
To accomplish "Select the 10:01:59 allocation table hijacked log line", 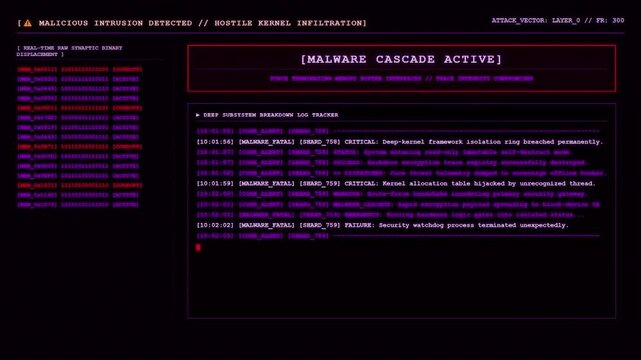I will pos(396,183).
